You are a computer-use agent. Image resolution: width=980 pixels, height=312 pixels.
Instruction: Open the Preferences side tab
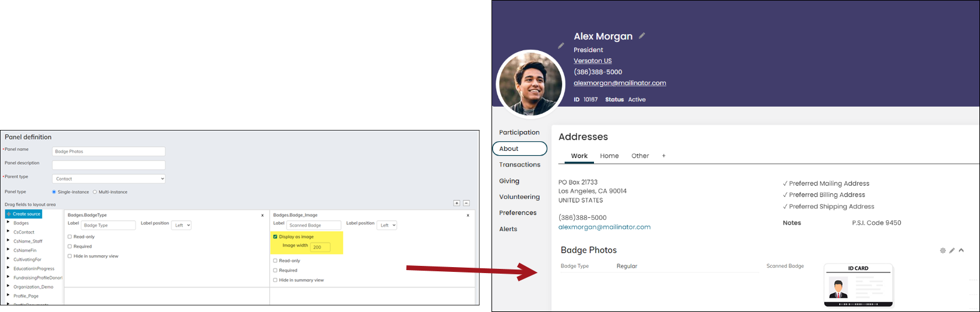pyautogui.click(x=518, y=213)
